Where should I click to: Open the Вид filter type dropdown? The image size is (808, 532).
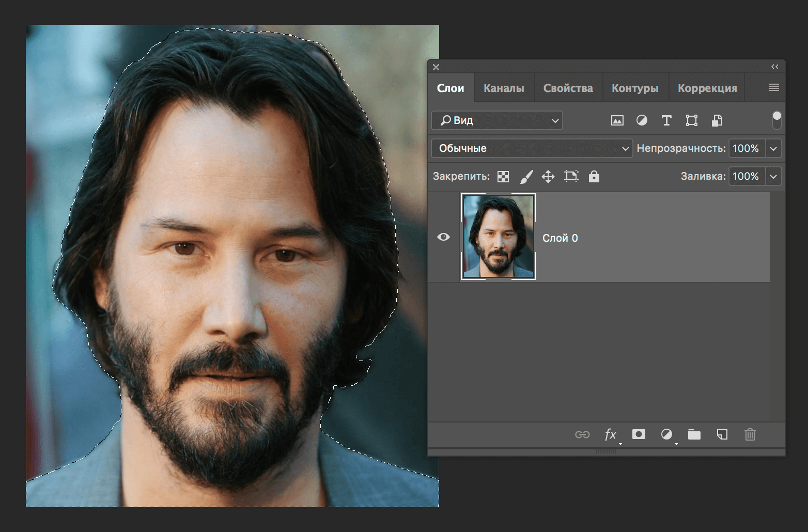[x=496, y=120]
